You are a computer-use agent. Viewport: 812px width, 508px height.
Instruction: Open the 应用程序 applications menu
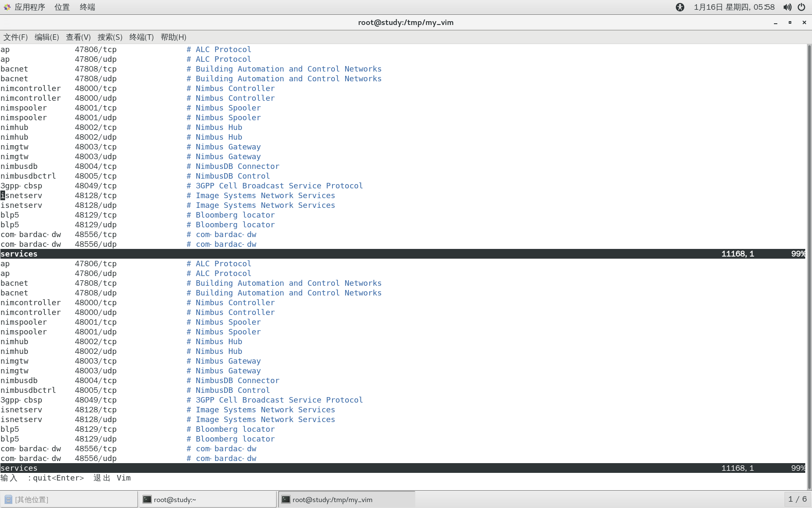(x=30, y=7)
